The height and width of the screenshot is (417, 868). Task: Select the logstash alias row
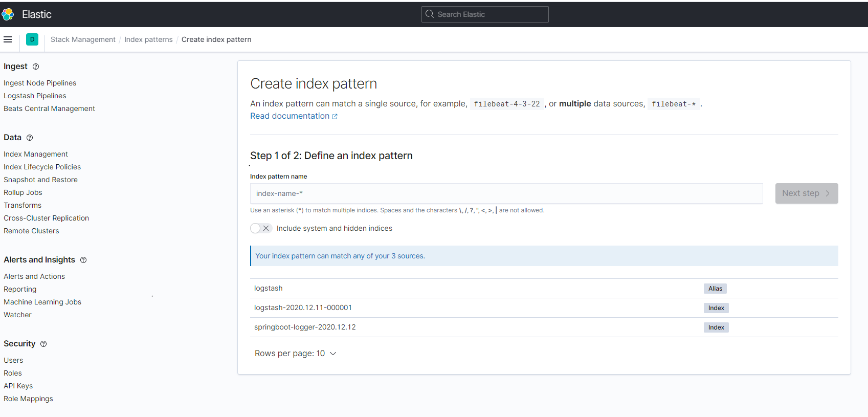pos(544,289)
